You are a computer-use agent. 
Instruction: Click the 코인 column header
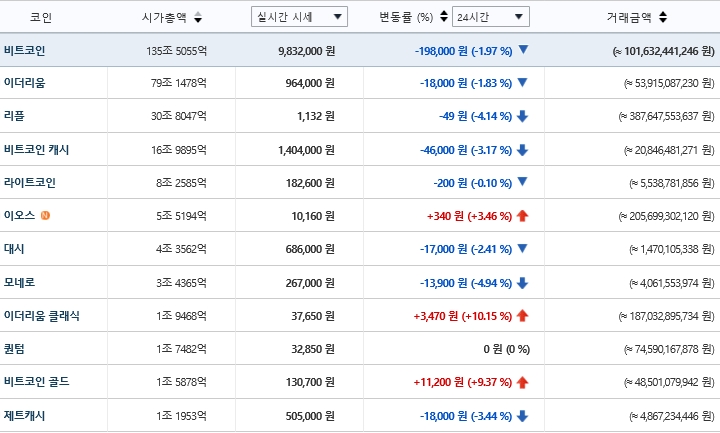pyautogui.click(x=41, y=17)
